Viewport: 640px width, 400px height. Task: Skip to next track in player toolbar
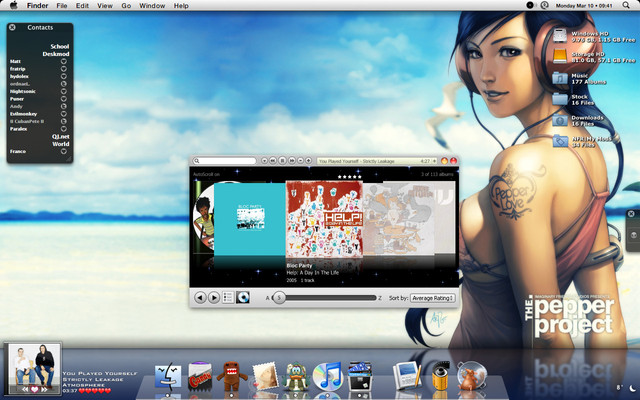pos(292,161)
